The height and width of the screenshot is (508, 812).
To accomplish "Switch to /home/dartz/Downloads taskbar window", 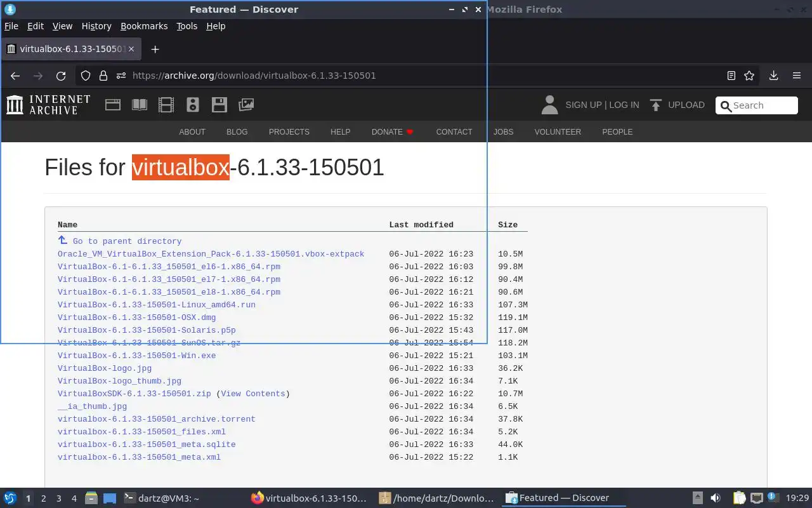I will coord(436,498).
